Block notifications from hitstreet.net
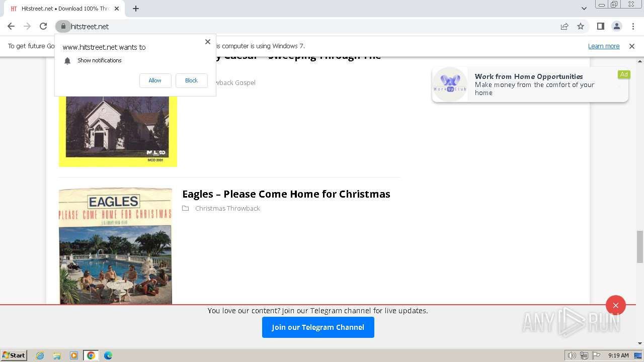Screen dimensions: 644x362 (x=191, y=80)
